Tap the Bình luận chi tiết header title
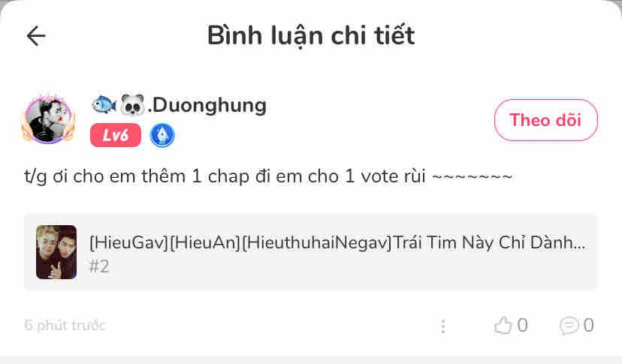 tap(311, 36)
